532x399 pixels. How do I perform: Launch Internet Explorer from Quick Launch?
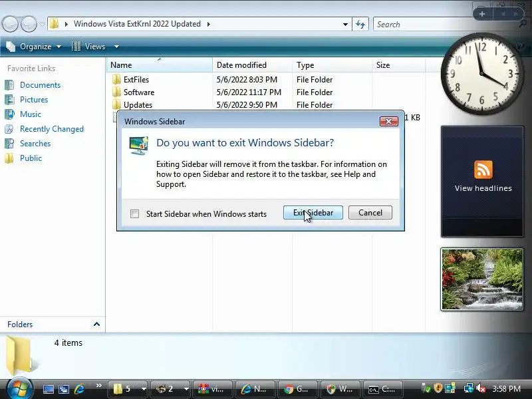pyautogui.click(x=79, y=389)
